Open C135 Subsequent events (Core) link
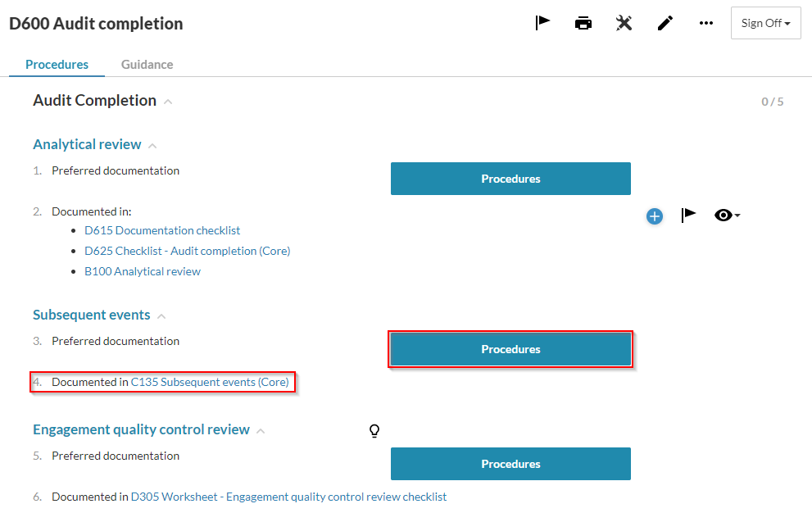812x522 pixels. 210,382
